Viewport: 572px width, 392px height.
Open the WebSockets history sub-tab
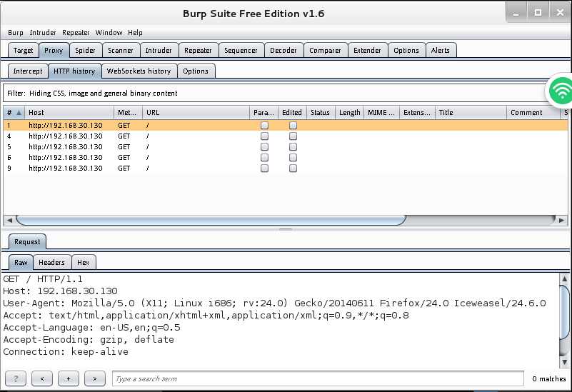[x=139, y=71]
